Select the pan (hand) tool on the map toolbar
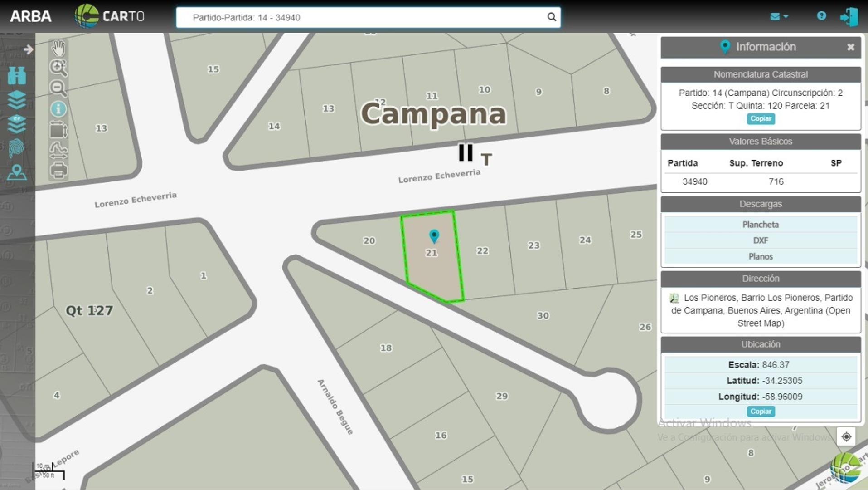 58,47
